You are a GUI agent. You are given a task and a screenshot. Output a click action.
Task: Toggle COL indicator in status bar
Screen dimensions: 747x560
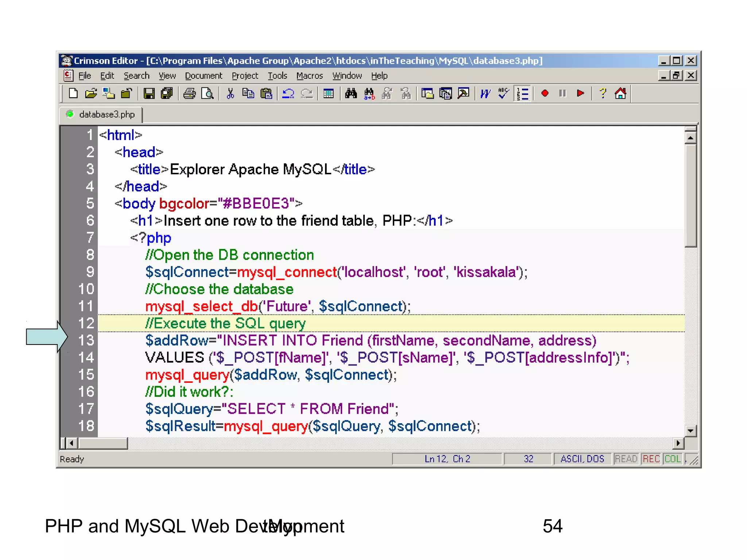click(x=673, y=459)
